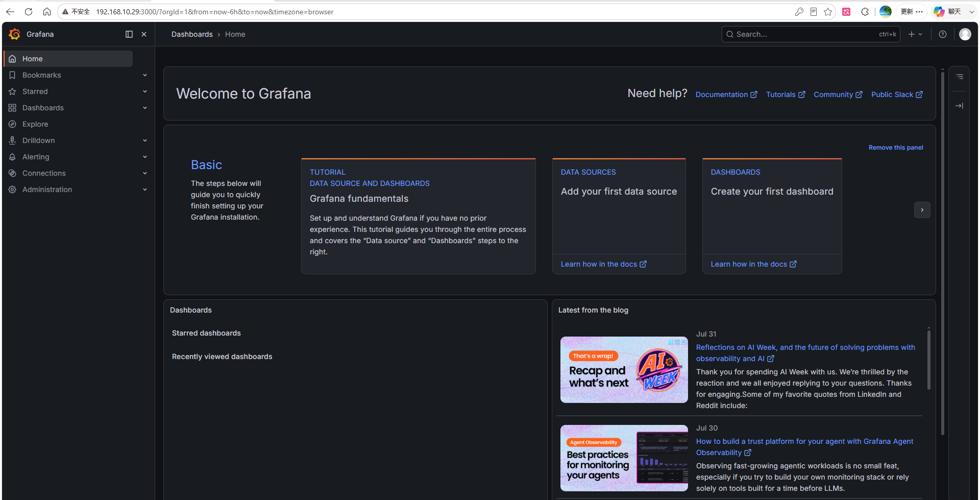This screenshot has height=500, width=980.
Task: Click the Dashboards breadcrumb in the header
Action: [x=192, y=34]
